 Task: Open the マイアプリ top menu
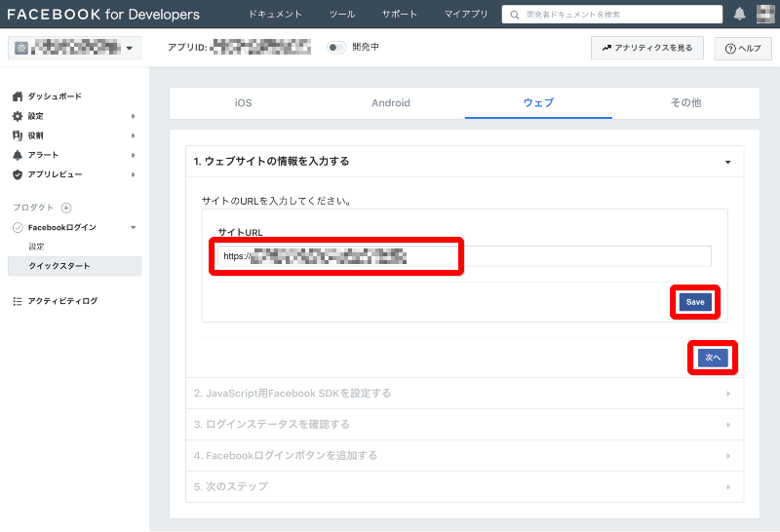466,14
